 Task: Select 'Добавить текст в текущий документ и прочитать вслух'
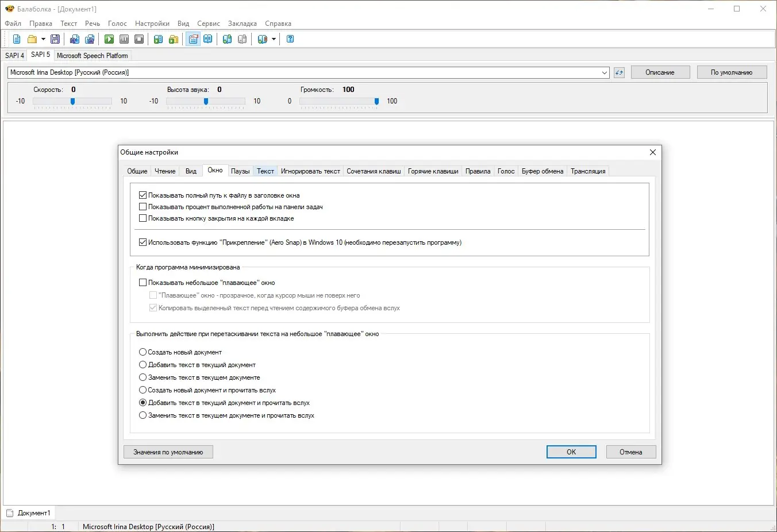point(143,403)
